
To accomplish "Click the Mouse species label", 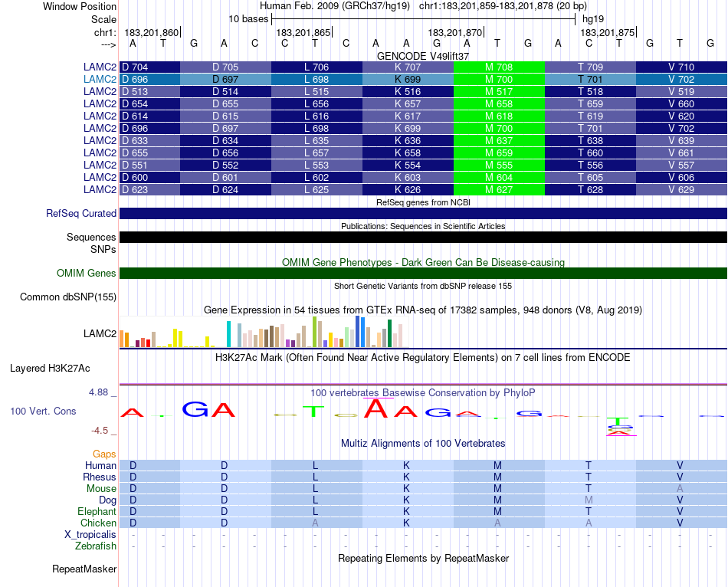I will pyautogui.click(x=101, y=489).
